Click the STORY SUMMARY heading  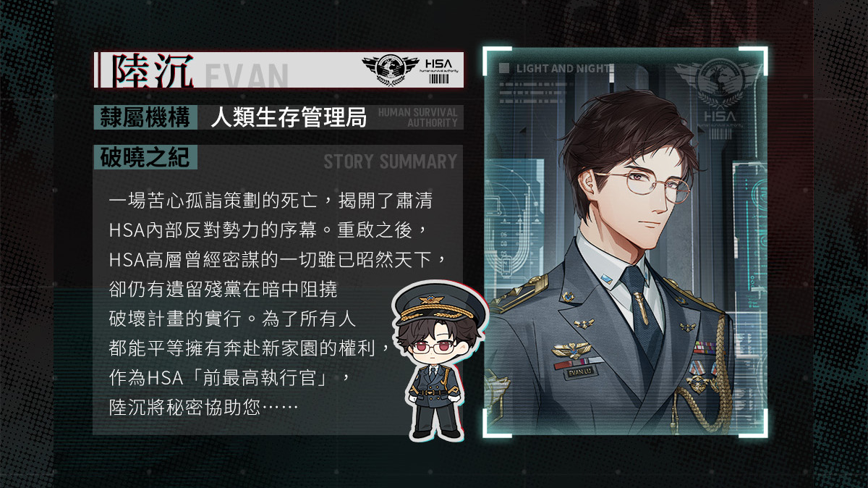[x=391, y=161]
